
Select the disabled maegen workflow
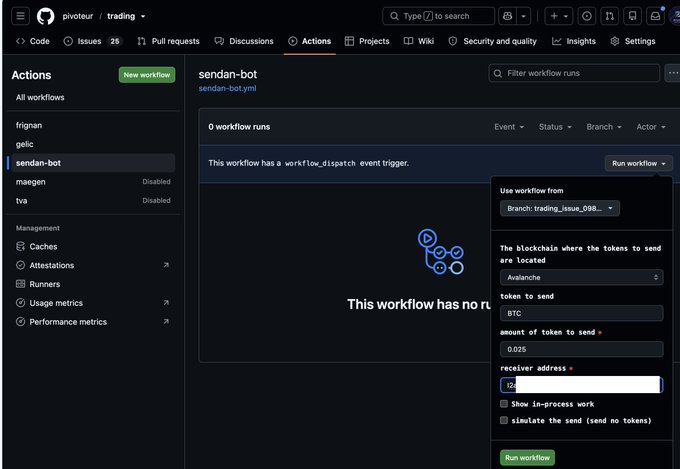coord(93,182)
